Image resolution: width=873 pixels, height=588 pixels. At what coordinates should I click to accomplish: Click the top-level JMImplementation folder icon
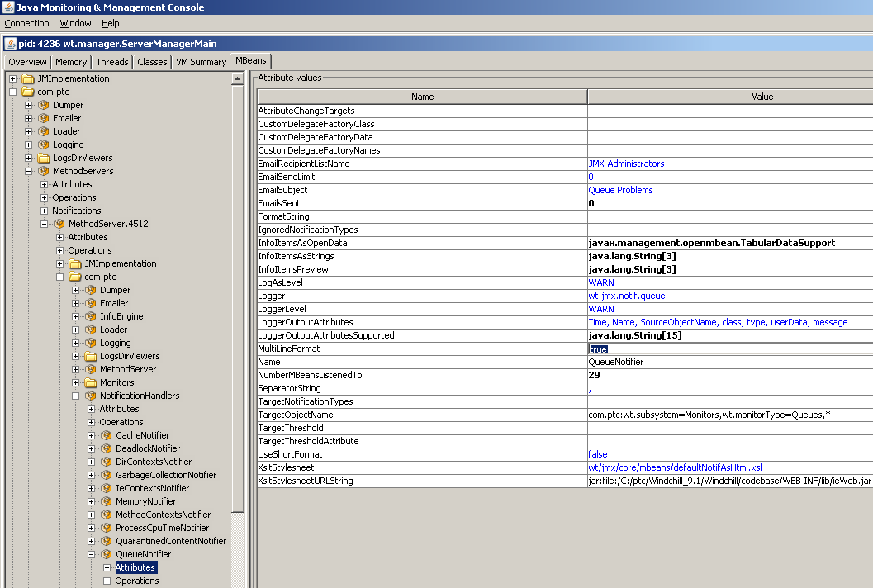28,79
